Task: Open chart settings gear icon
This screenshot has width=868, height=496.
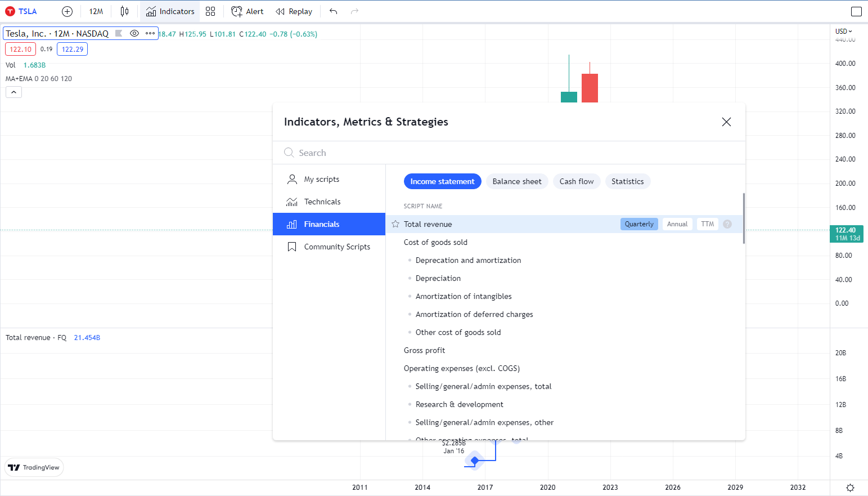Action: tap(850, 488)
